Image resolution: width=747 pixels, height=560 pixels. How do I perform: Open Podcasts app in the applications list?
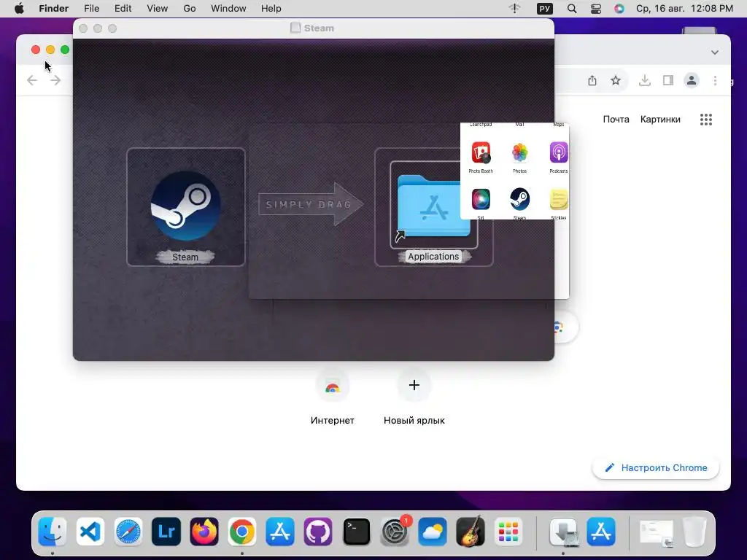(x=558, y=152)
